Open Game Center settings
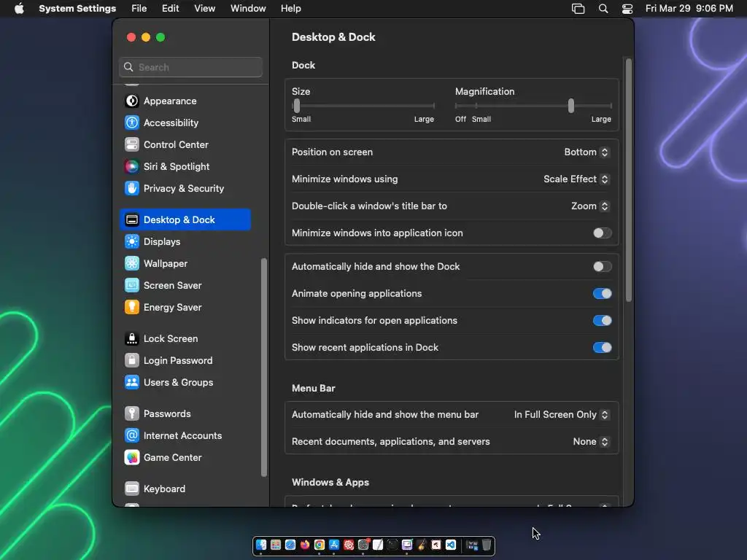 tap(185, 458)
